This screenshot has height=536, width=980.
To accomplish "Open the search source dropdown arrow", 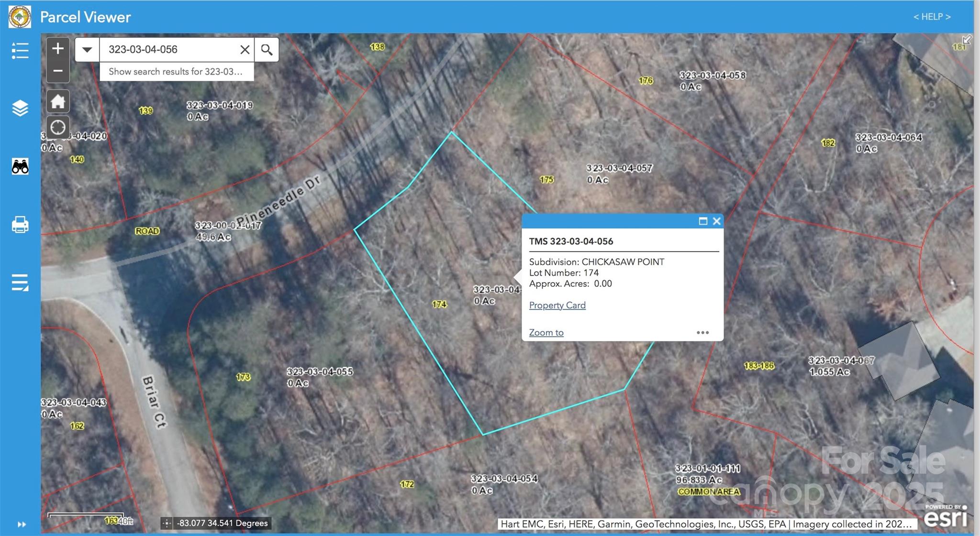I will point(87,50).
